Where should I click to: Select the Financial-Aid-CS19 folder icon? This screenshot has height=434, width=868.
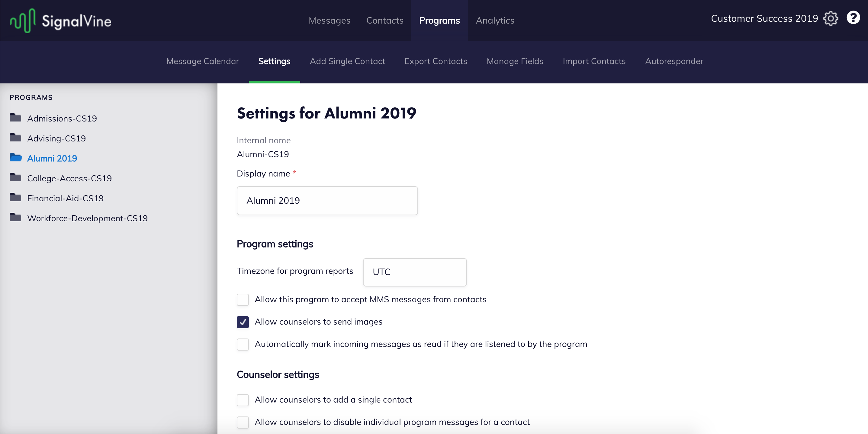click(x=15, y=197)
